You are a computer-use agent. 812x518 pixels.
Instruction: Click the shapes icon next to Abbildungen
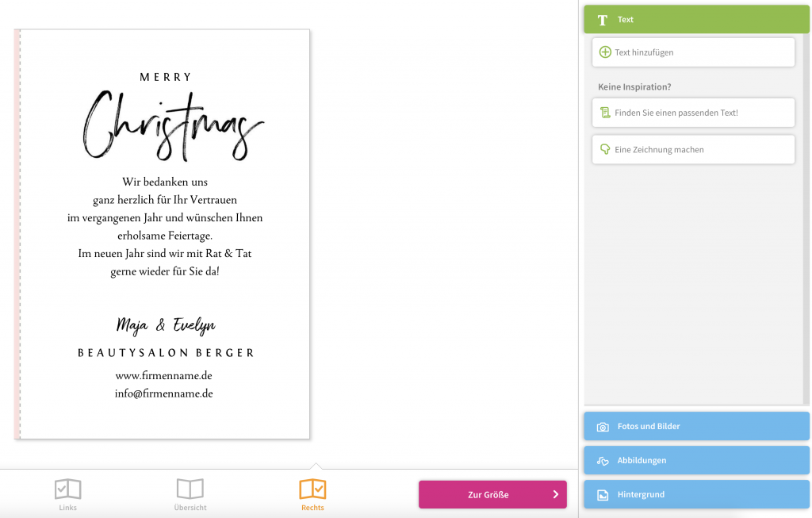[x=603, y=461]
